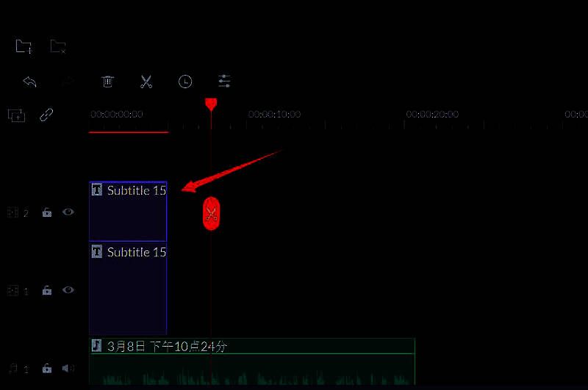Lock video track 2
This screenshot has width=588, height=390.
tap(46, 213)
